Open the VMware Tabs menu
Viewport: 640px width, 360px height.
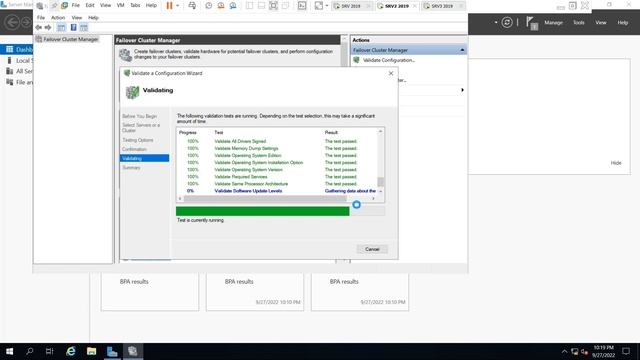135,5
